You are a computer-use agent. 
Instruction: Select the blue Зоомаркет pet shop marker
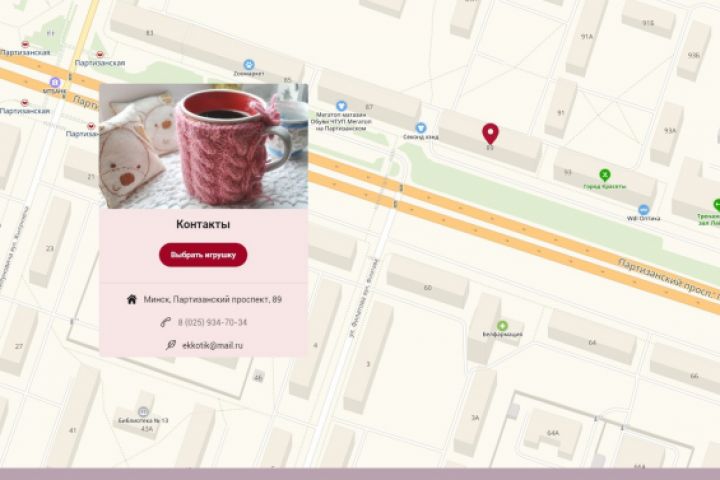[249, 65]
